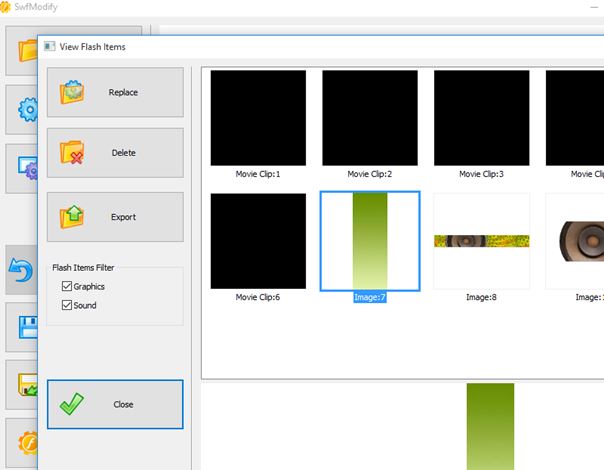This screenshot has width=604, height=470.
Task: Click the monitor with gear icon in sidebar
Action: [28, 168]
